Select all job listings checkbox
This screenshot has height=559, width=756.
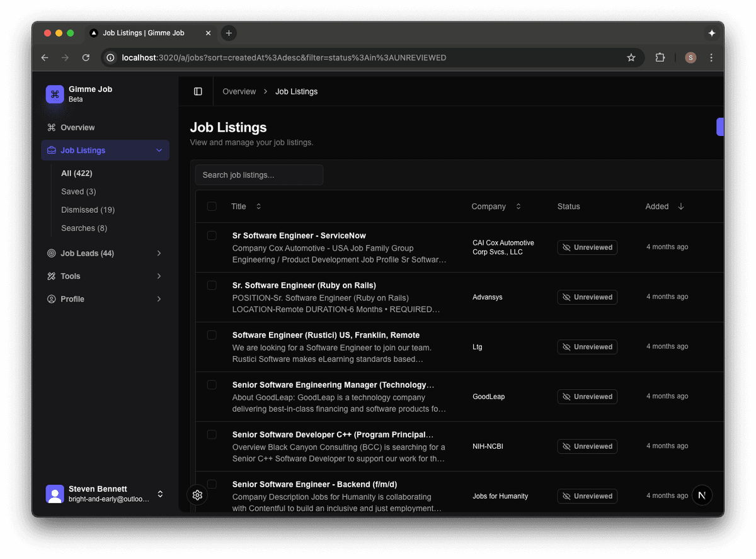(212, 206)
